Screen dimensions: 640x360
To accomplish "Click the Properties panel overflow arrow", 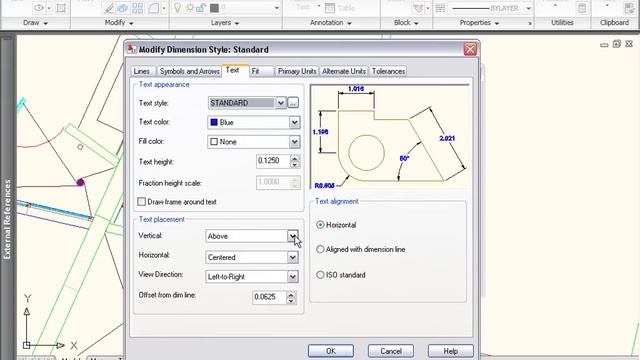I will (x=530, y=23).
